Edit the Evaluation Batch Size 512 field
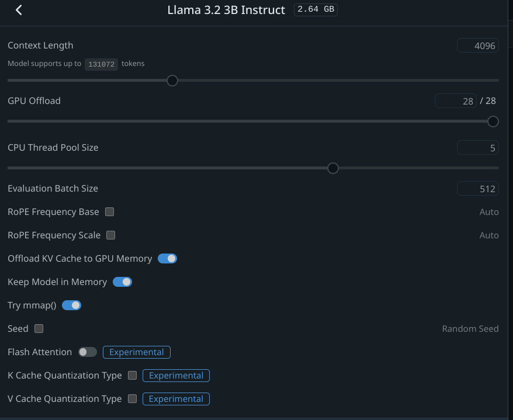The width and height of the screenshot is (513, 420). 478,189
